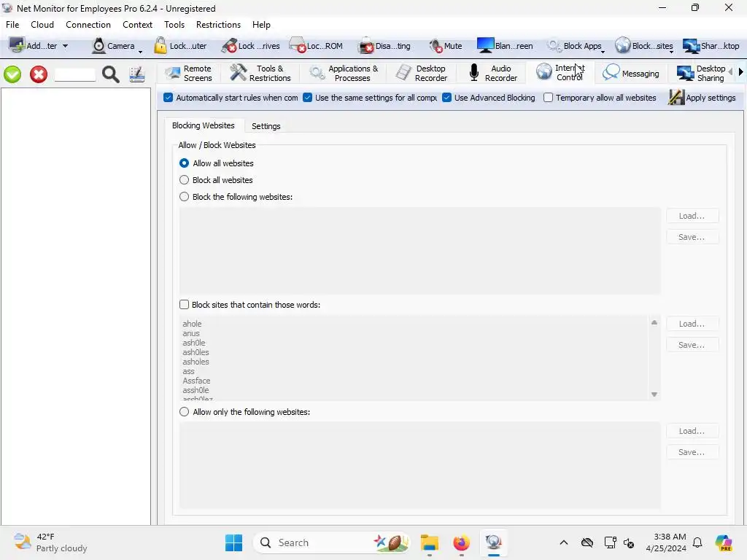Click the Lock CD-ROM toolbar icon

298,45
